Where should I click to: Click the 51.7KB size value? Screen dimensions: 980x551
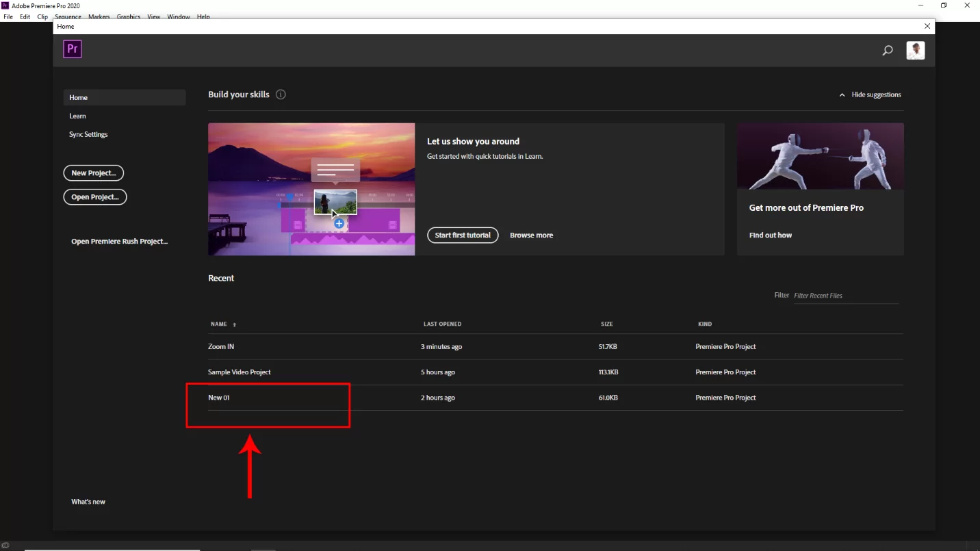[x=608, y=346]
